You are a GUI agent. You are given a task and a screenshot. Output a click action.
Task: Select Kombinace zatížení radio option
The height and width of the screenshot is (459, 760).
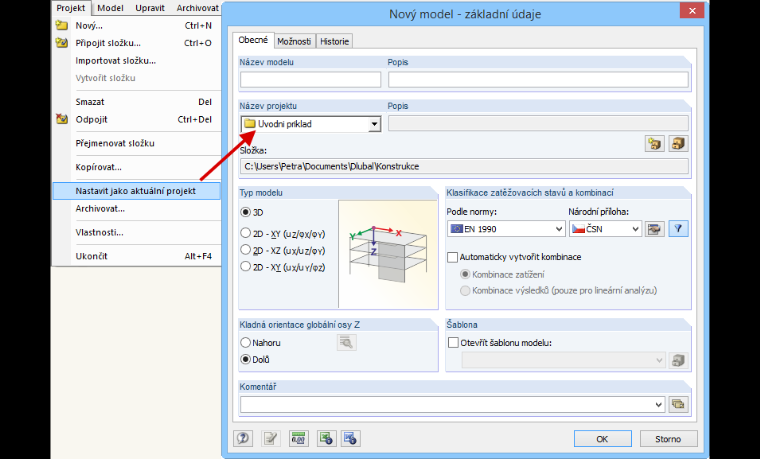pos(465,274)
